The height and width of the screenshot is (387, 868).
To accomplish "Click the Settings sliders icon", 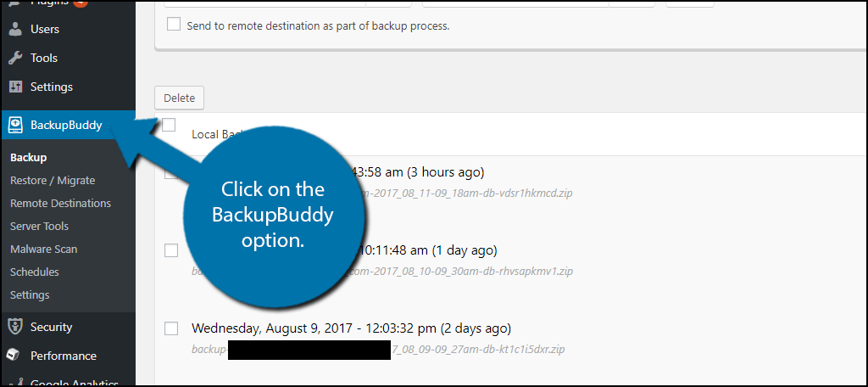I will (x=15, y=87).
